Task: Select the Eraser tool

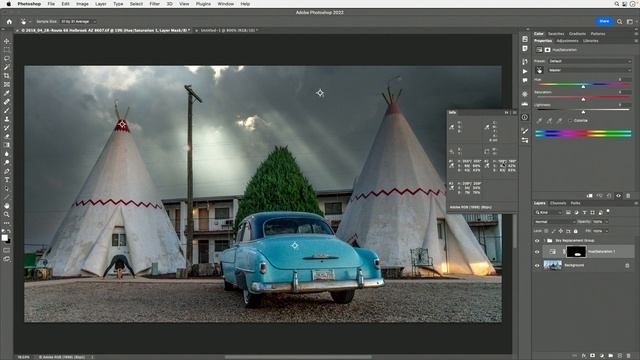Action: tap(7, 136)
